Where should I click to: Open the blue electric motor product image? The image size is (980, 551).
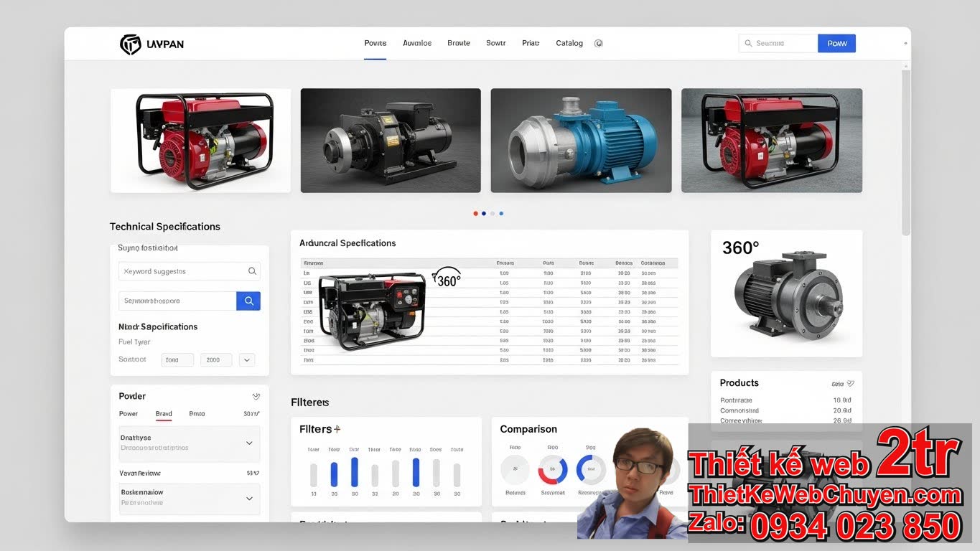pos(581,141)
